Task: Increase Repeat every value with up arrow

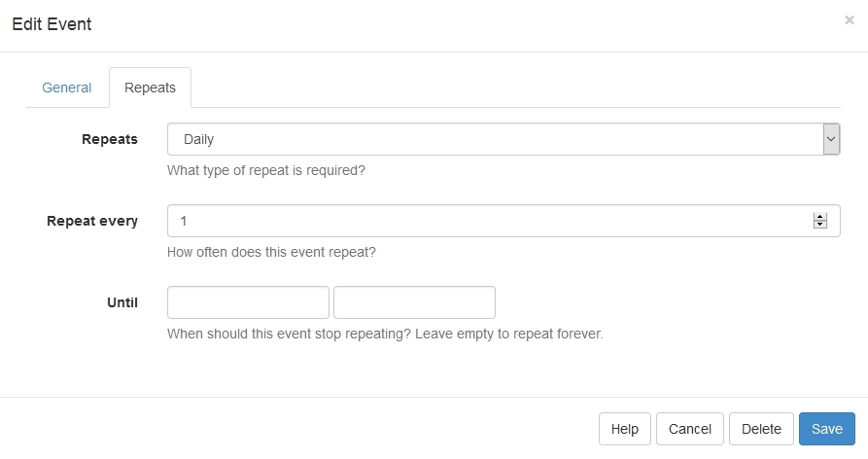Action: click(x=819, y=217)
